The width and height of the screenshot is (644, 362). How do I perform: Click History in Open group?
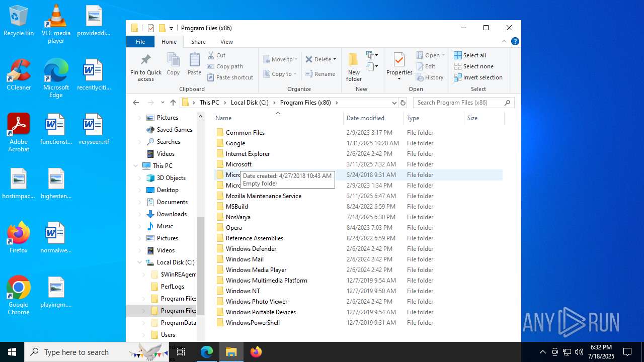pyautogui.click(x=430, y=77)
